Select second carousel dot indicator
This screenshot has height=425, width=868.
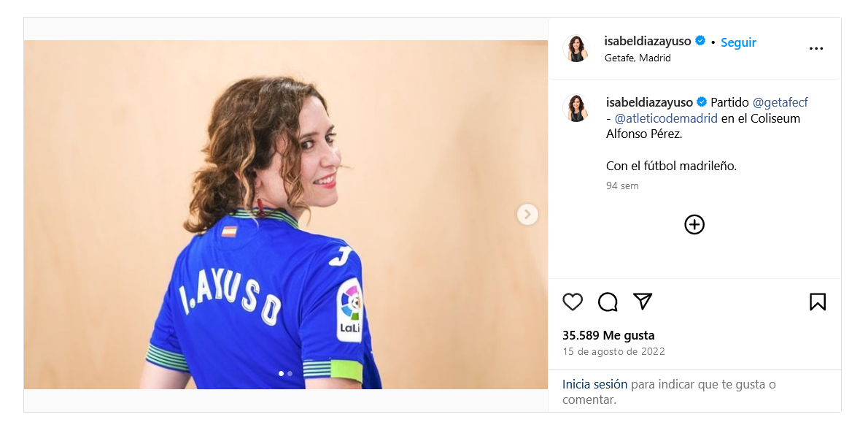coord(290,373)
